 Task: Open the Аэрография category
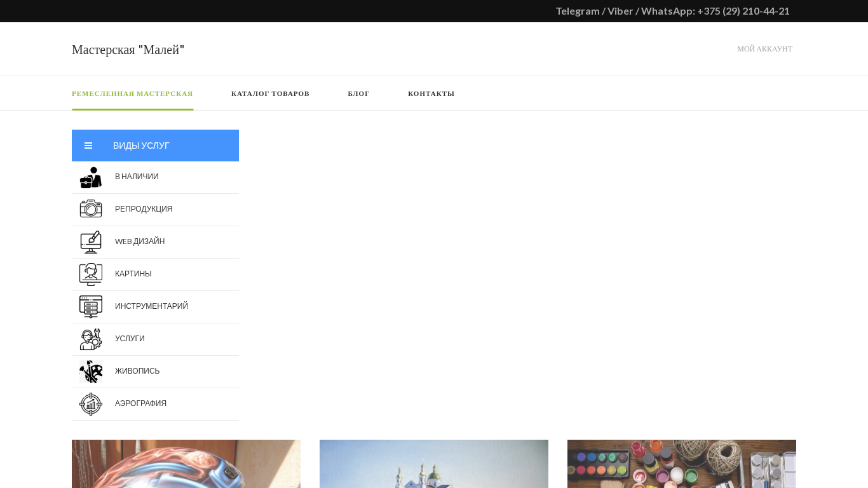click(140, 403)
